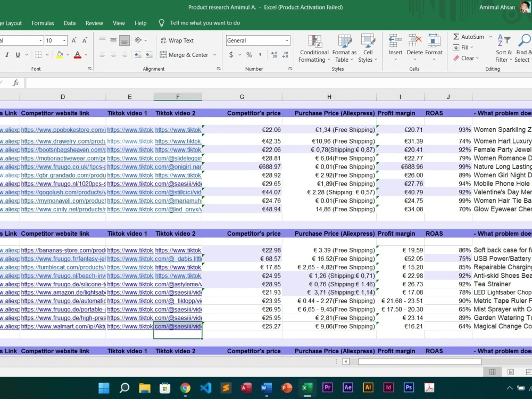Toggle bottom vertical alignment
532x399 pixels.
point(124,40)
